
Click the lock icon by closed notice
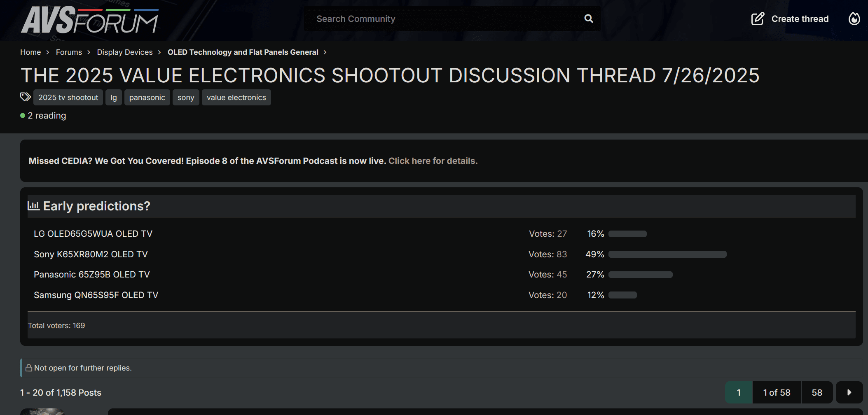click(29, 368)
